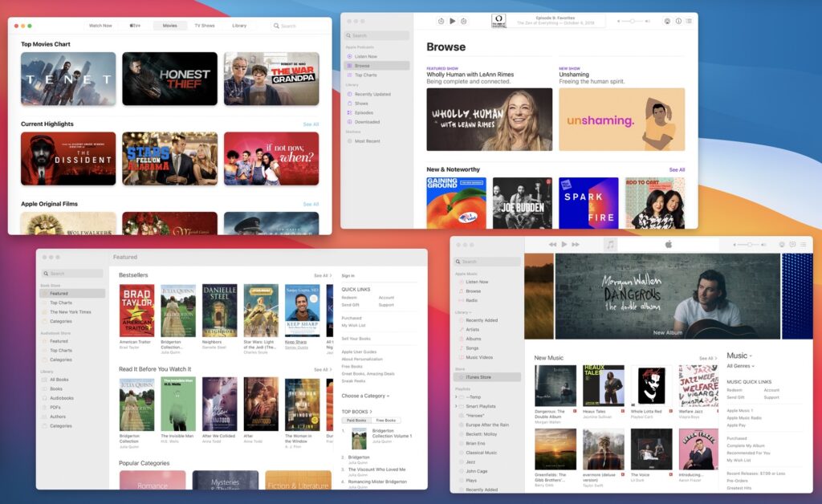The image size is (822, 504).
Task: Click the TV app search field
Action: pyautogui.click(x=296, y=26)
